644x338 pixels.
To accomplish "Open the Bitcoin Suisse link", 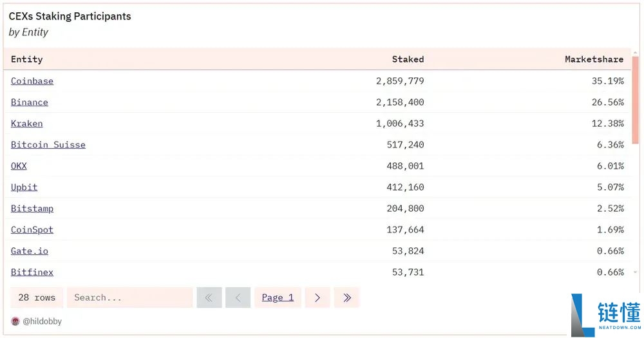I will (x=48, y=145).
